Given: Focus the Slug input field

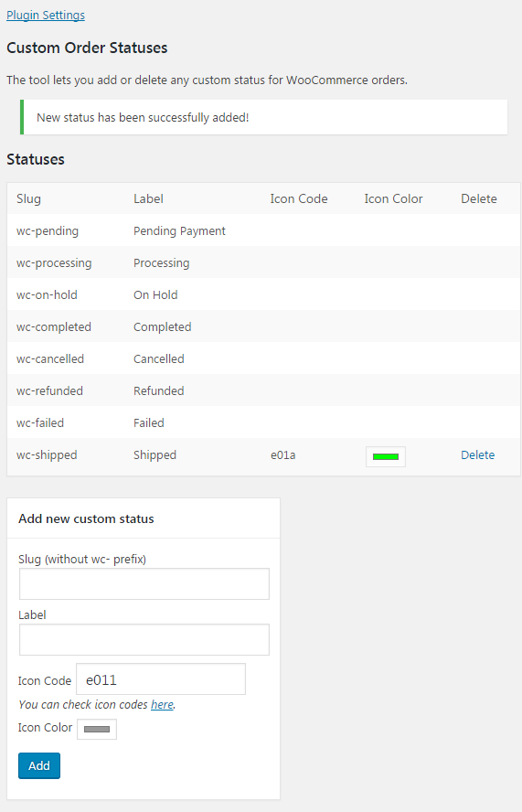Looking at the screenshot, I should point(144,583).
